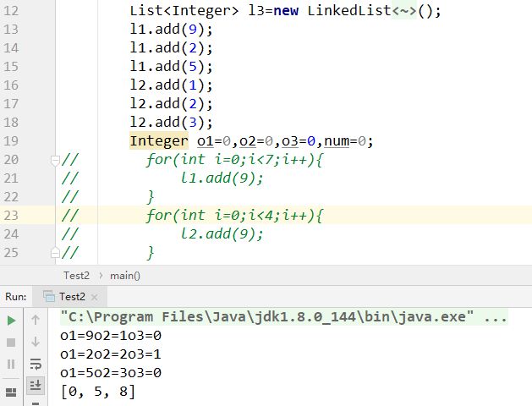Click the commented for loop with i<7

[x=235, y=160]
